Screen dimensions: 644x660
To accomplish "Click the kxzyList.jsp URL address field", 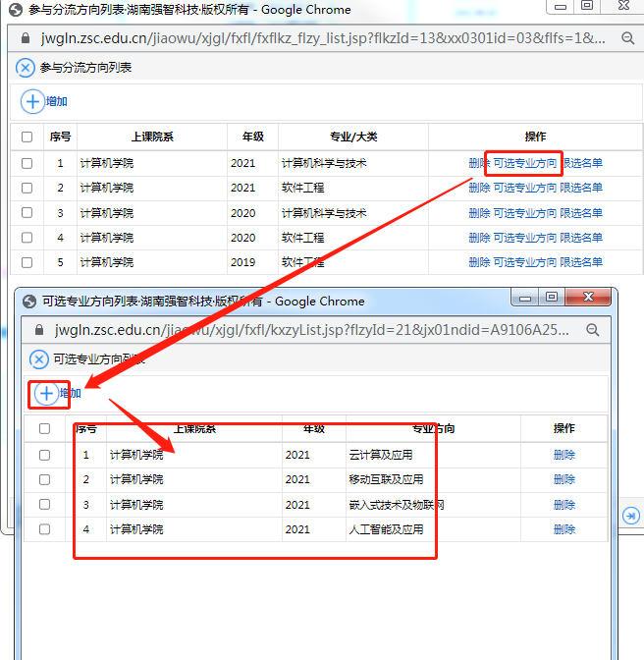I will [312, 330].
